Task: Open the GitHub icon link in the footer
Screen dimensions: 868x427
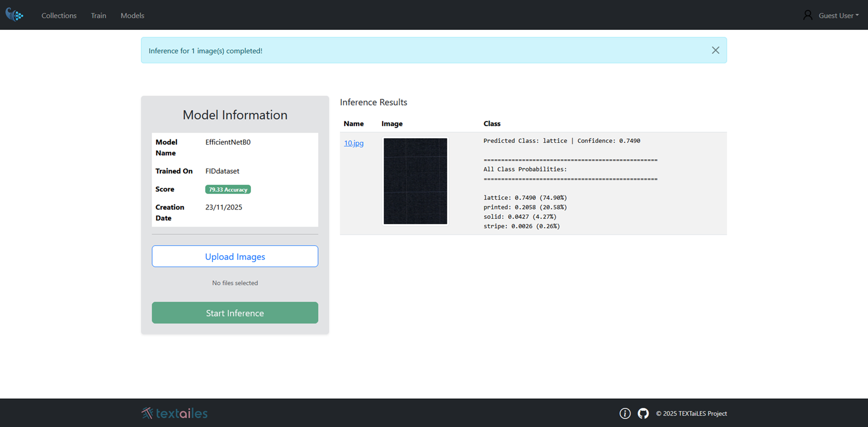Action: [643, 413]
